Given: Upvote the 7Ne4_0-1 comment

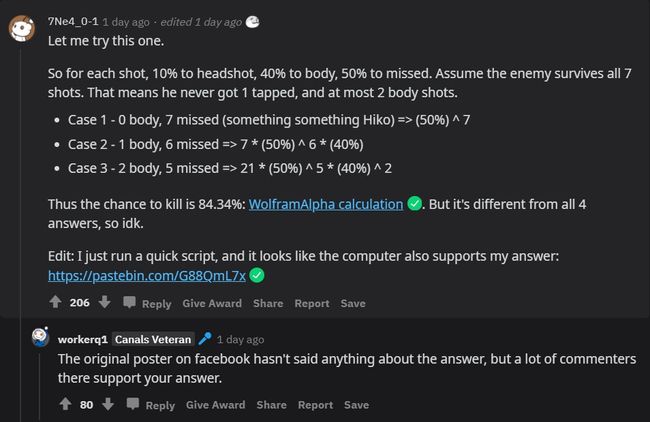Looking at the screenshot, I should pos(55,302).
